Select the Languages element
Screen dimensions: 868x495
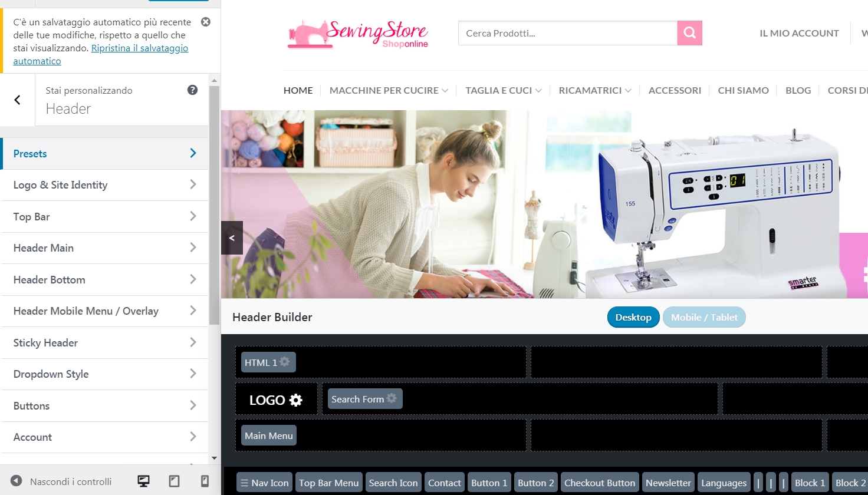[x=724, y=483]
